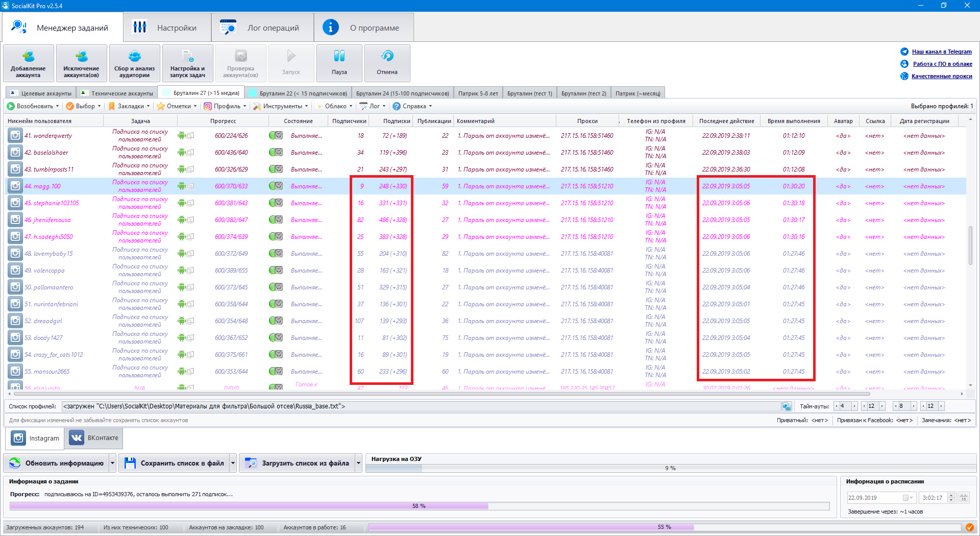Switch to the Лог операций tab
Viewport: 980px width, 536px height.
[262, 28]
